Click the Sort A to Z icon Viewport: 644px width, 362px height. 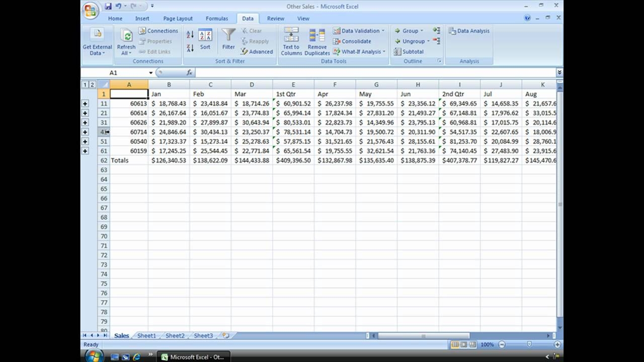[190, 34]
